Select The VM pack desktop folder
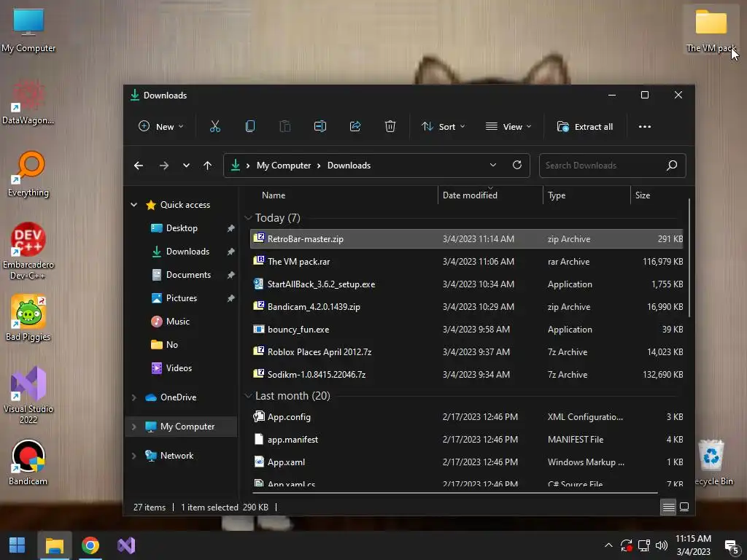Image resolution: width=747 pixels, height=560 pixels. click(x=711, y=30)
